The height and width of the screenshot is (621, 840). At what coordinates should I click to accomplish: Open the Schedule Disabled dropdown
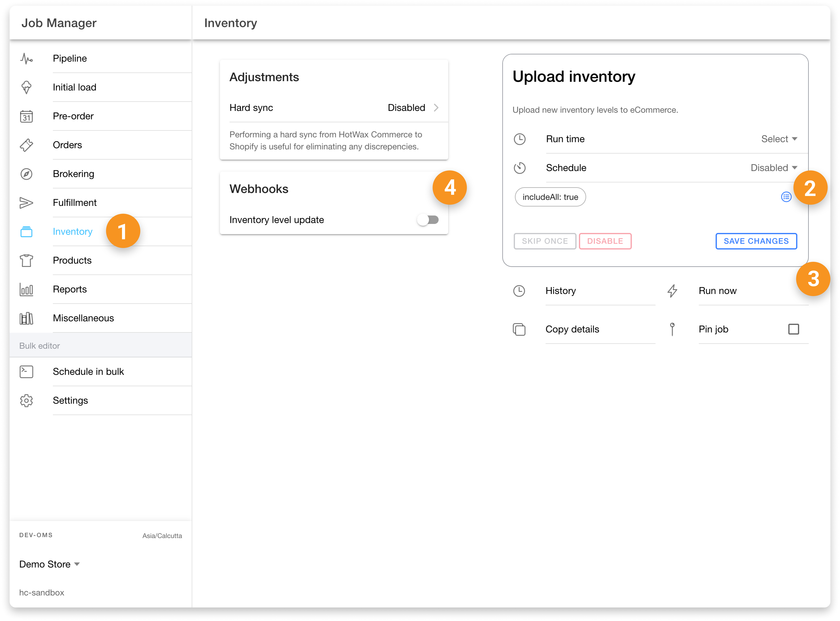coord(773,168)
